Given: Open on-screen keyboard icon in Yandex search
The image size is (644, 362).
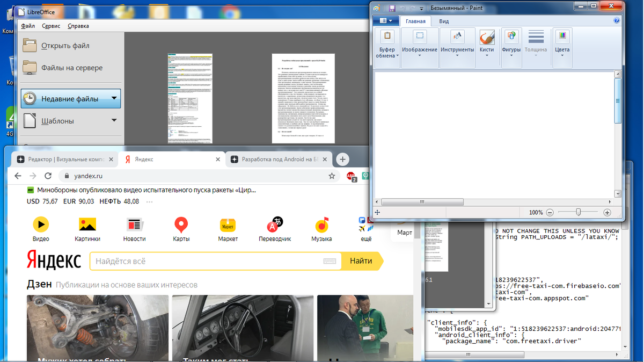Looking at the screenshot, I should coord(330,261).
